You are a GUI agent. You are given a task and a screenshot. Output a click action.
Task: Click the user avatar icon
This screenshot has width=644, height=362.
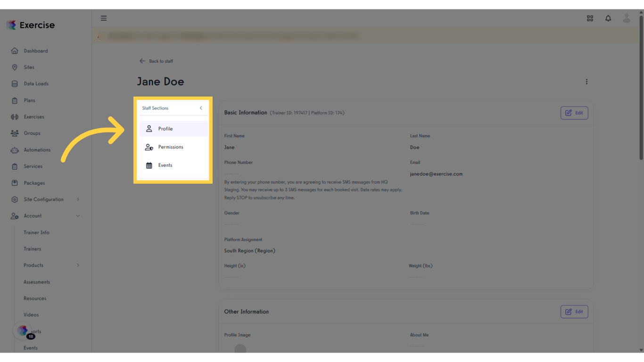pyautogui.click(x=627, y=18)
